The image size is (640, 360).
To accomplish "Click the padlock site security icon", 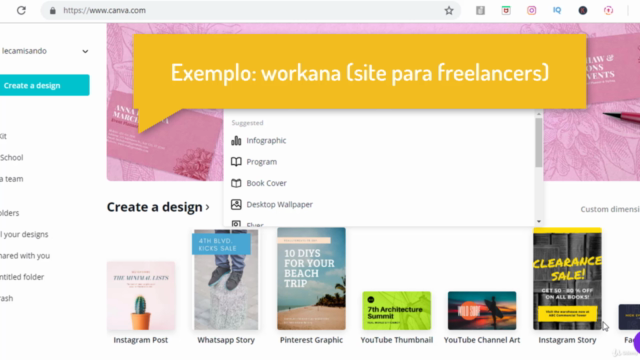I will (x=53, y=11).
